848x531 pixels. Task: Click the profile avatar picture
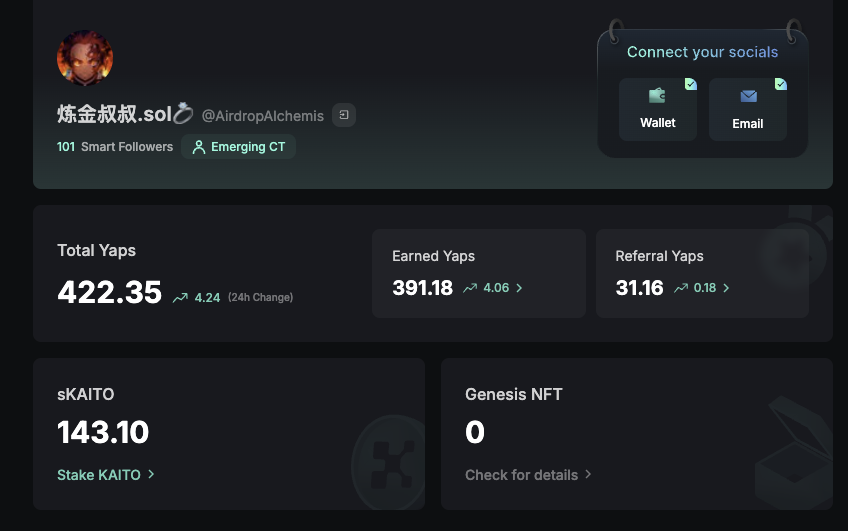(x=85, y=58)
